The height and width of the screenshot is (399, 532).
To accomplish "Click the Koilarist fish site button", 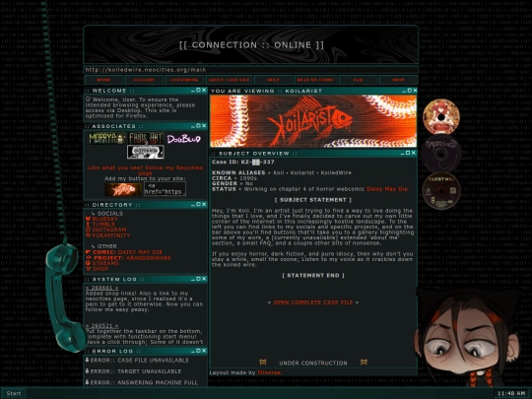I will point(123,189).
